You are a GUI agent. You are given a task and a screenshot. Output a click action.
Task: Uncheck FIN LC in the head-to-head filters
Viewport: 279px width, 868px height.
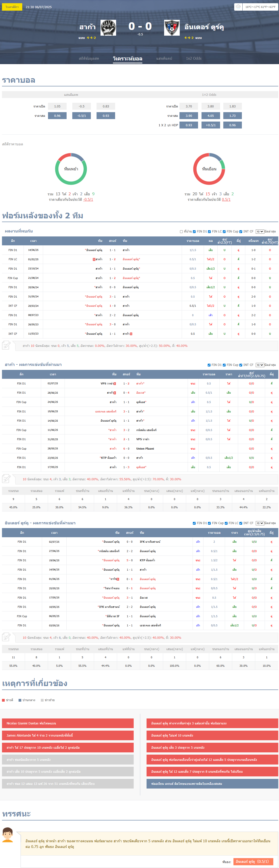click(209, 231)
